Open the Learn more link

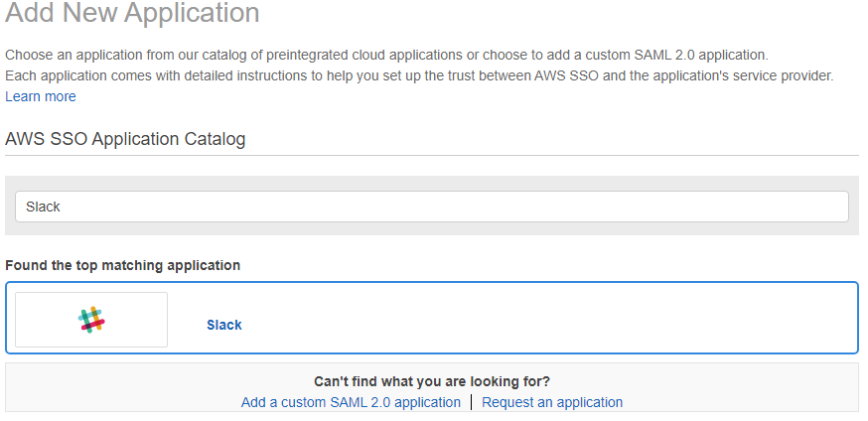click(x=41, y=96)
